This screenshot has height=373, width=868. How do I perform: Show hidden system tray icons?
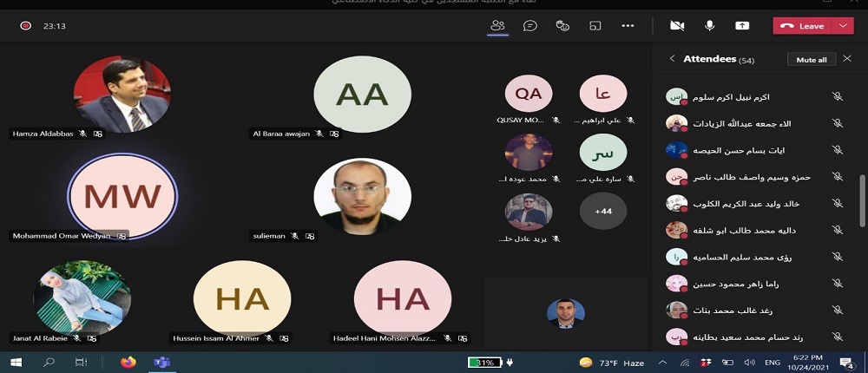662,362
